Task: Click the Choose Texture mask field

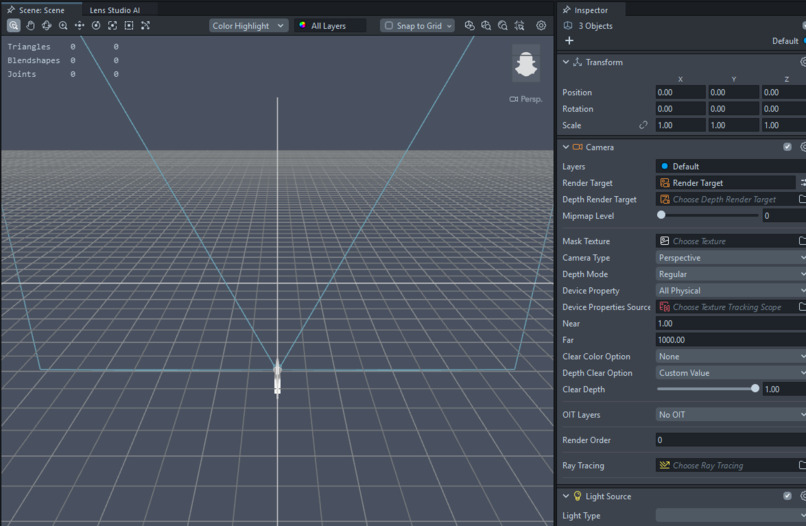Action: pyautogui.click(x=726, y=241)
